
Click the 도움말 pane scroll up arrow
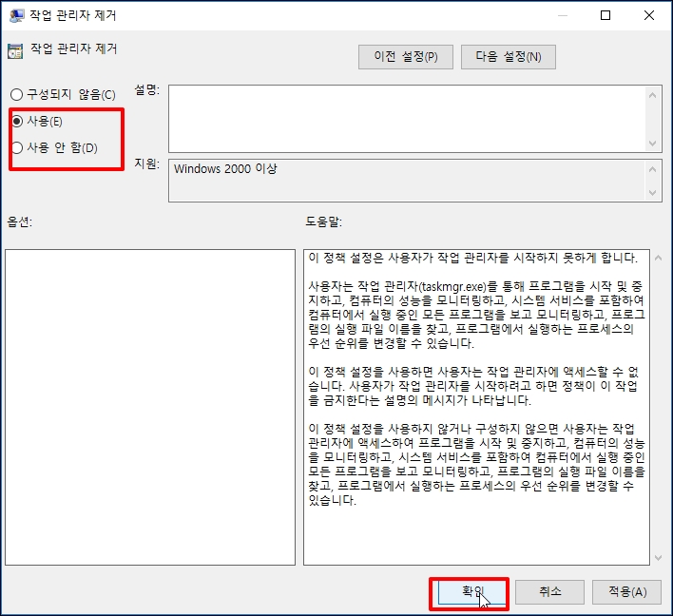click(x=658, y=258)
